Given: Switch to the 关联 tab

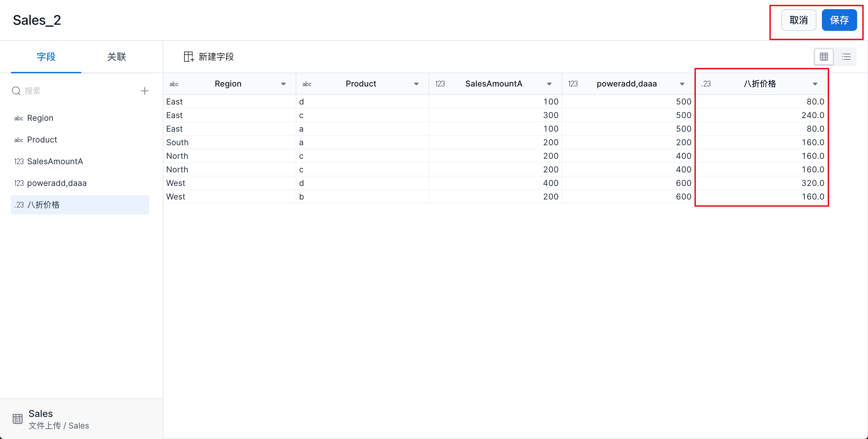Looking at the screenshot, I should [x=116, y=57].
